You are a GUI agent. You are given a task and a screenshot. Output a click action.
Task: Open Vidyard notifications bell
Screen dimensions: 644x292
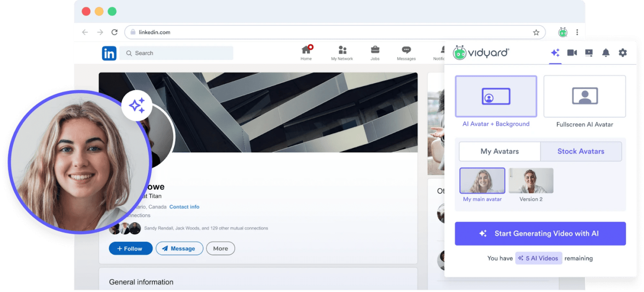point(606,53)
